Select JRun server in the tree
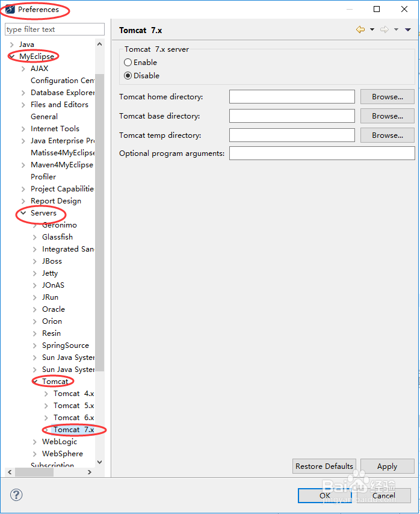 tap(50, 297)
